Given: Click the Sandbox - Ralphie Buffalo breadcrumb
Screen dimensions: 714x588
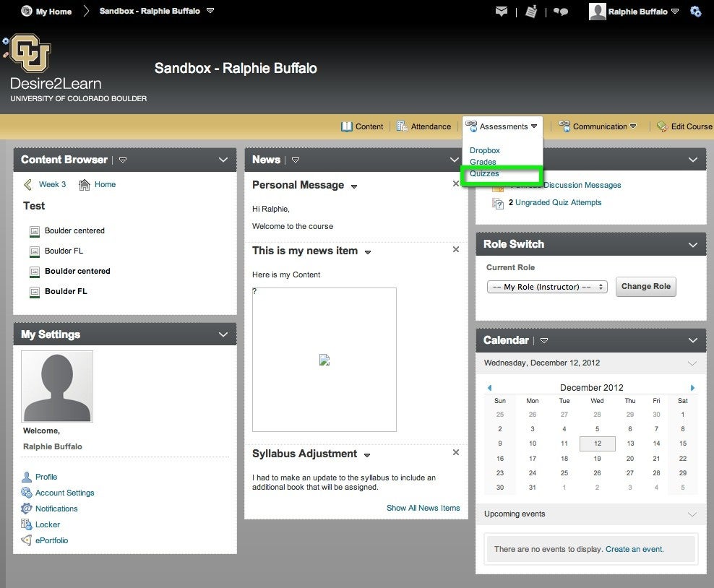Looking at the screenshot, I should click(x=150, y=11).
